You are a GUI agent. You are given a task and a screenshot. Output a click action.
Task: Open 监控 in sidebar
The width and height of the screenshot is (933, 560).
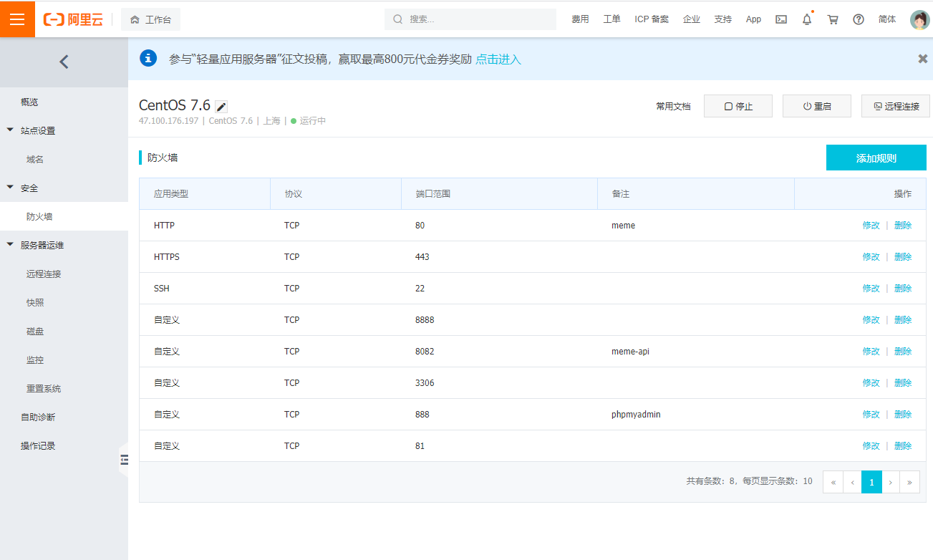pos(35,359)
